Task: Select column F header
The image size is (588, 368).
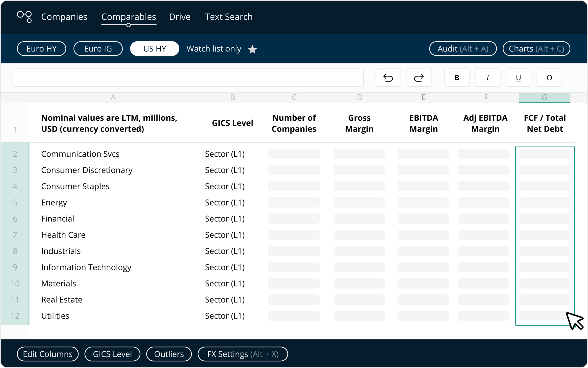Action: tap(486, 97)
